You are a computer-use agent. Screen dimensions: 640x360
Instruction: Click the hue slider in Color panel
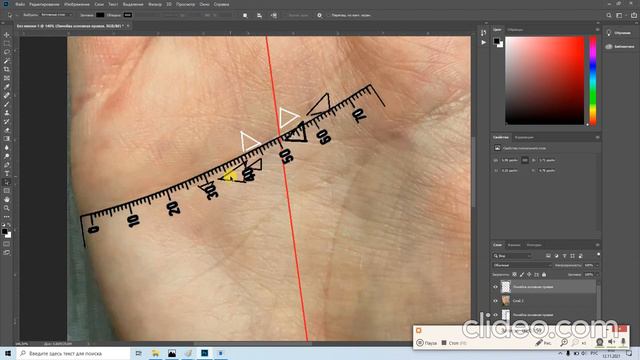click(x=593, y=80)
